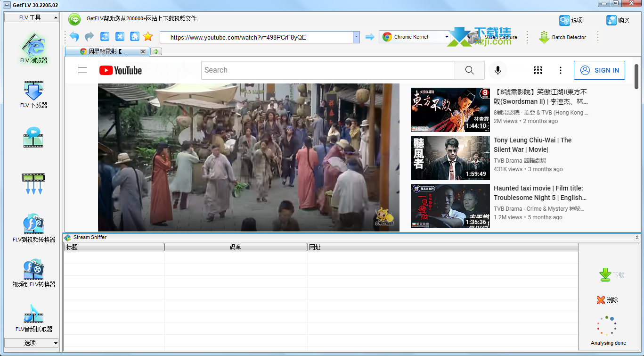
Task: Go to the home page
Action: pos(134,37)
